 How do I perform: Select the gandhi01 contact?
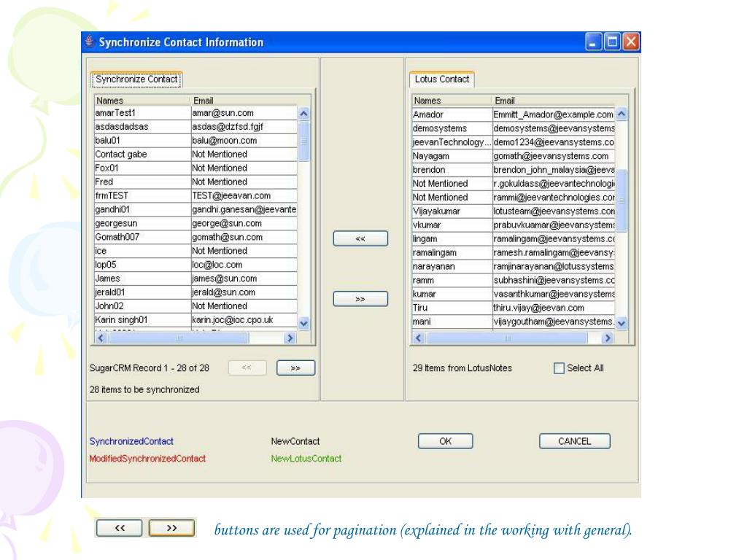(x=196, y=210)
